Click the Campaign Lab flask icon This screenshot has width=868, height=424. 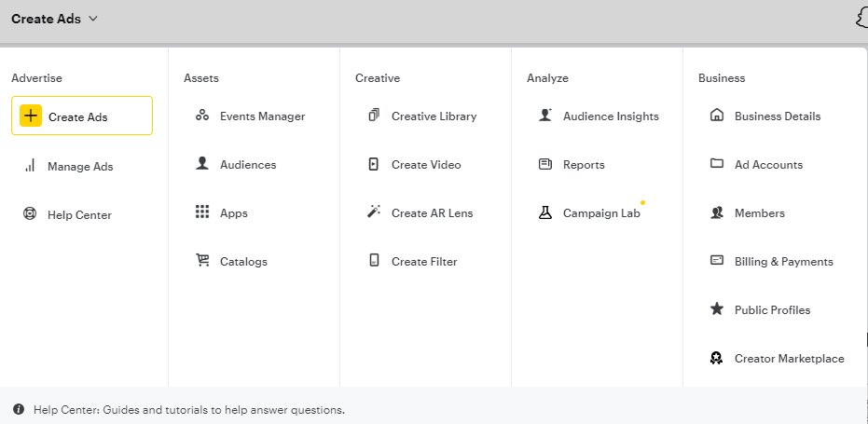[x=545, y=213]
